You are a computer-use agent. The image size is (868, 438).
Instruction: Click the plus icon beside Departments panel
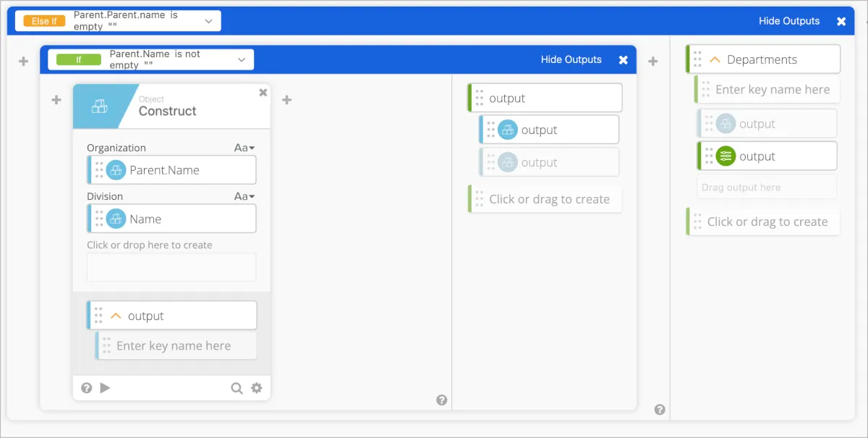[x=653, y=62]
